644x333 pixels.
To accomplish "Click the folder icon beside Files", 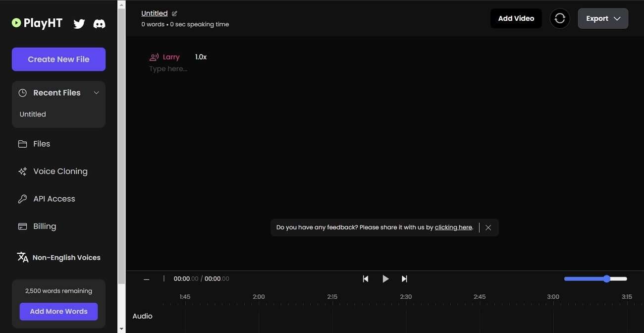I will [x=22, y=144].
